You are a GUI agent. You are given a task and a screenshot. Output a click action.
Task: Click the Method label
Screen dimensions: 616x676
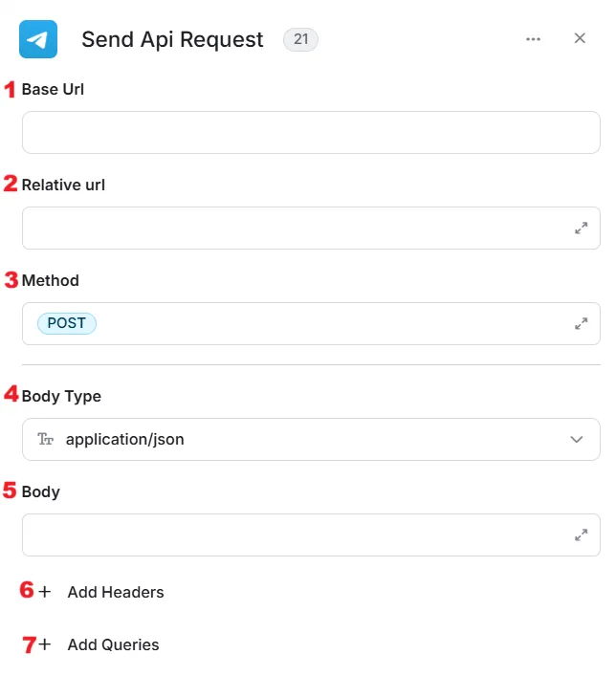point(51,281)
